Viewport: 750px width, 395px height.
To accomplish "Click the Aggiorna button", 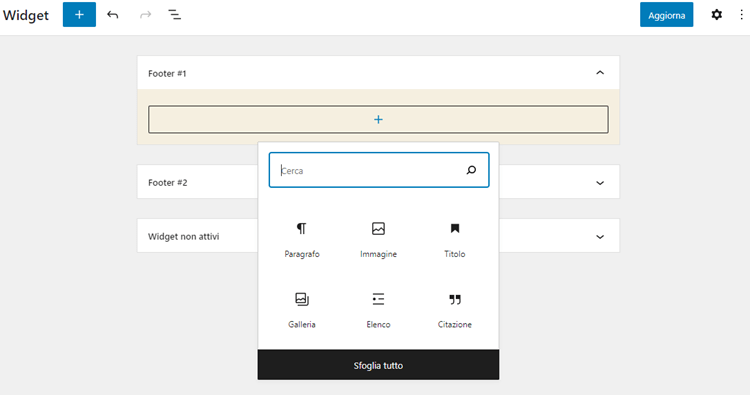I will [666, 15].
